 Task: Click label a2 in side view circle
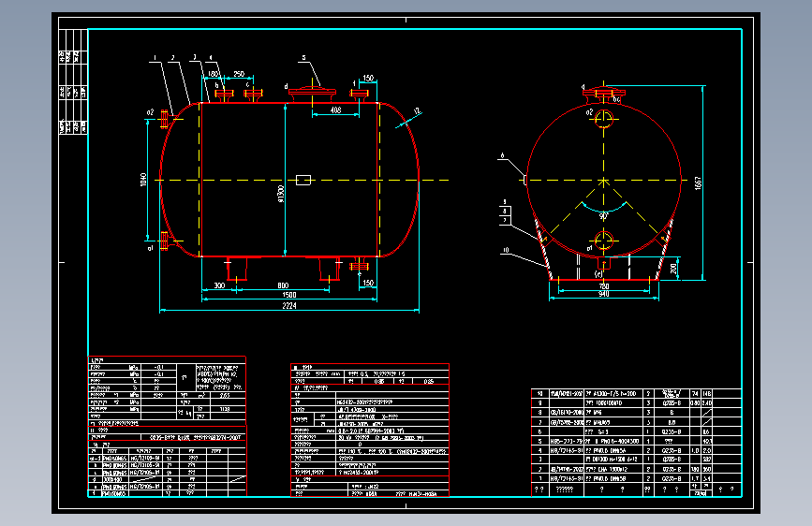pos(589,111)
